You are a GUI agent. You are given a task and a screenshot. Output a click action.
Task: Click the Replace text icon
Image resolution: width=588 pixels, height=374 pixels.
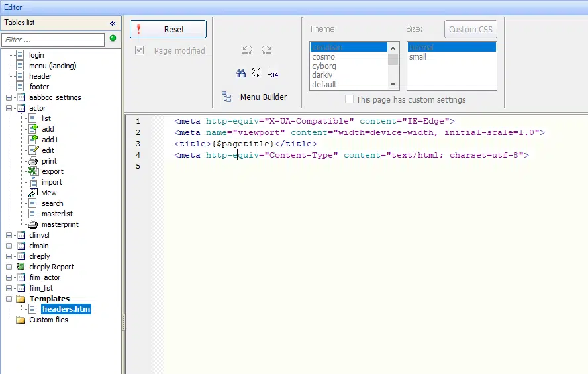click(257, 73)
